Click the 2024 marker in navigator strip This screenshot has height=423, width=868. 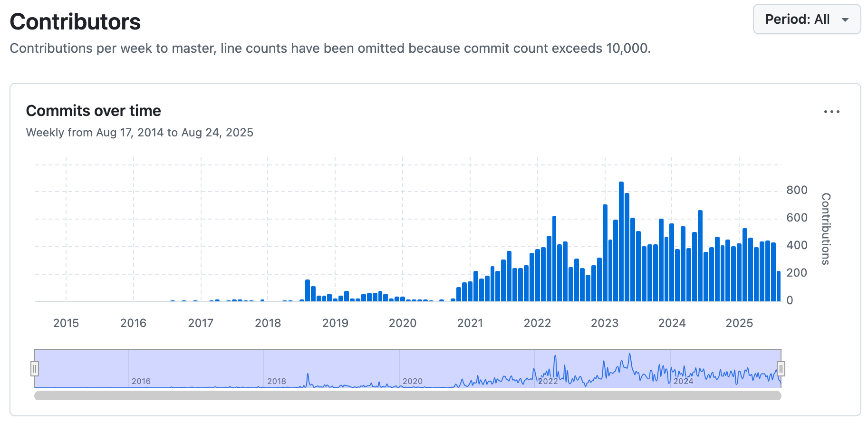(x=683, y=381)
